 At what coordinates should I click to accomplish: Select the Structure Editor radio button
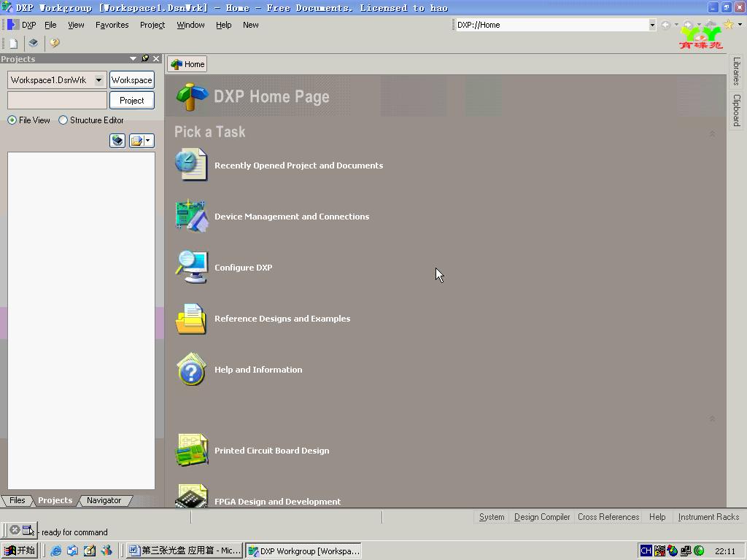(x=63, y=120)
